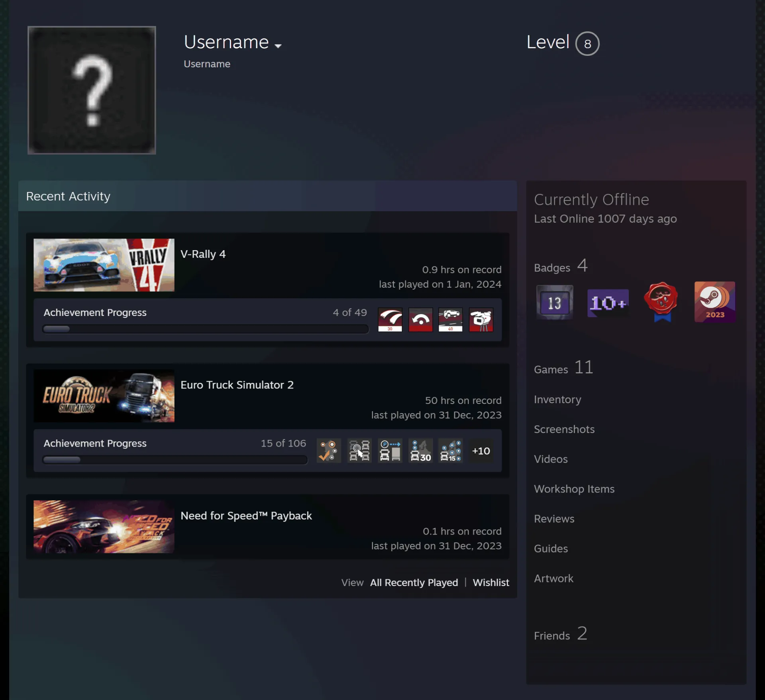This screenshot has width=765, height=700.
Task: Open the Games 11 list
Action: [x=564, y=367]
